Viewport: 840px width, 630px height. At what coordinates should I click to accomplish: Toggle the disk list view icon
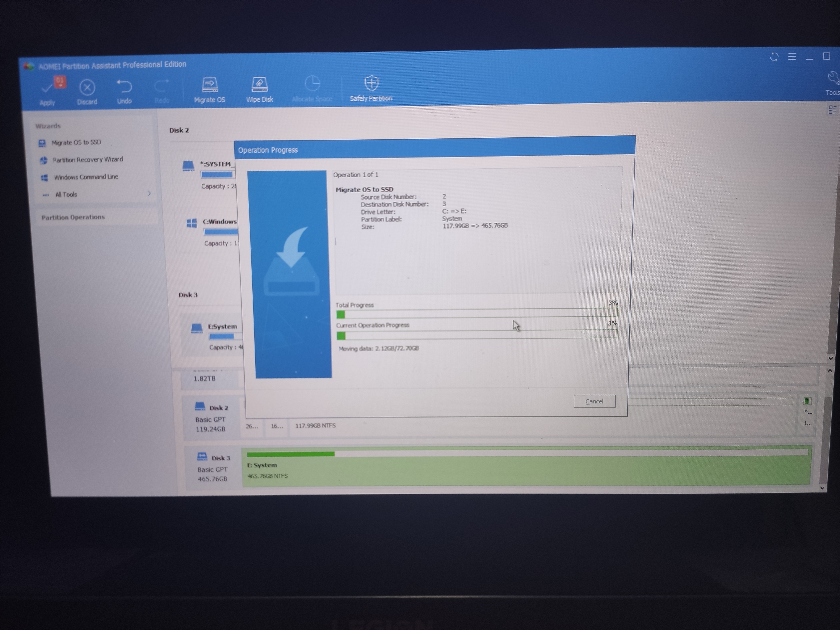point(832,110)
